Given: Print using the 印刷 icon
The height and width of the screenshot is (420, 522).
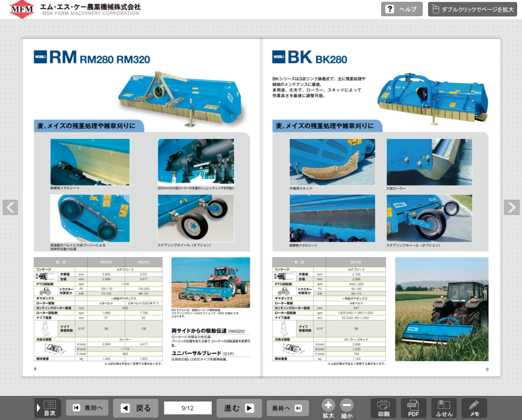Looking at the screenshot, I should pos(384,408).
